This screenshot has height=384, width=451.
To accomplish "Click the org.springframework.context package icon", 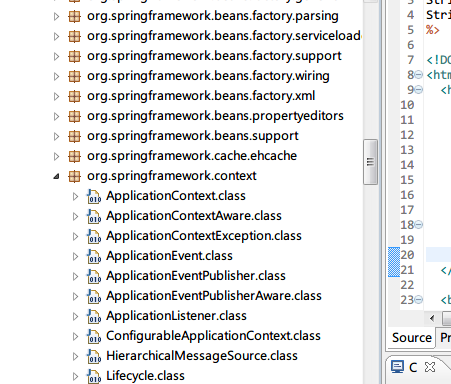I will (74, 176).
